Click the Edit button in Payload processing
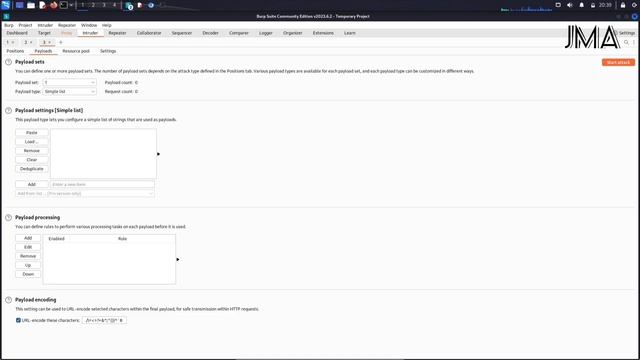This screenshot has height=360, width=640. pos(28,247)
